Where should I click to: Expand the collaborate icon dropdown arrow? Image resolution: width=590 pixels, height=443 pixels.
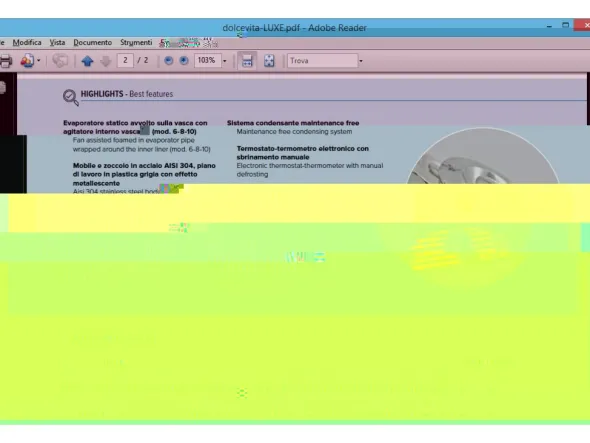(38, 61)
